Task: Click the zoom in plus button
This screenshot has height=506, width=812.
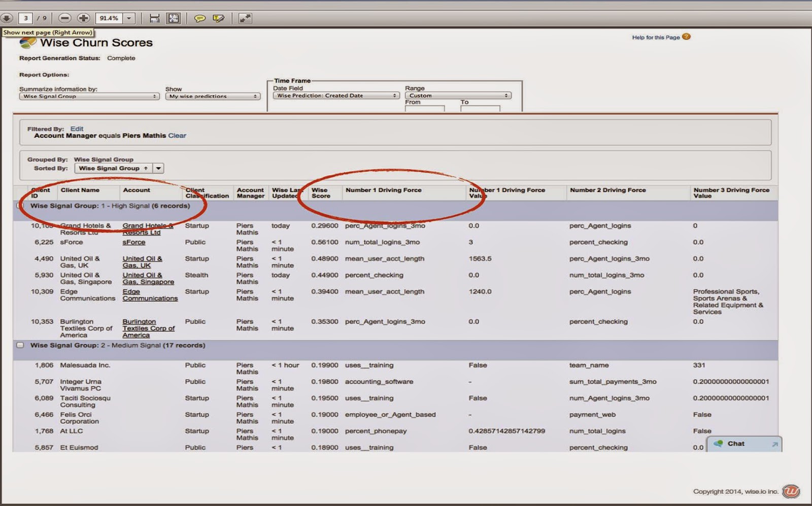Action: coord(83,18)
